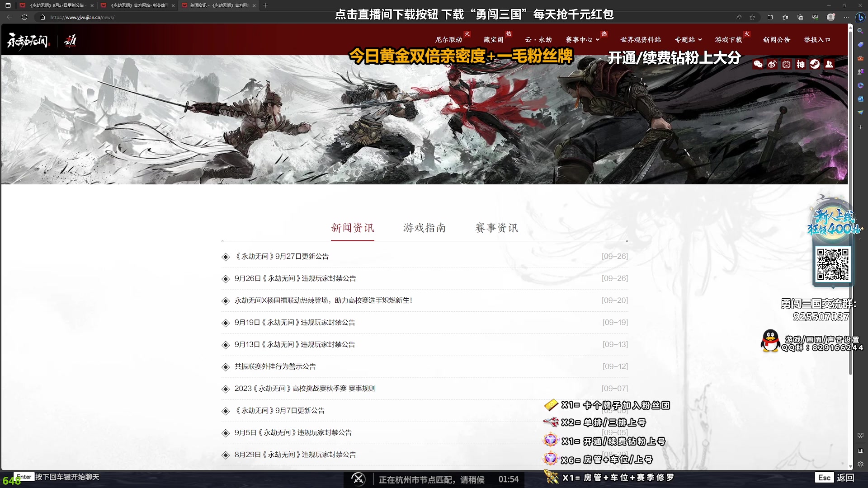Close the 9月27日更新公告 browser tab
The width and height of the screenshot is (868, 488).
click(92, 5)
